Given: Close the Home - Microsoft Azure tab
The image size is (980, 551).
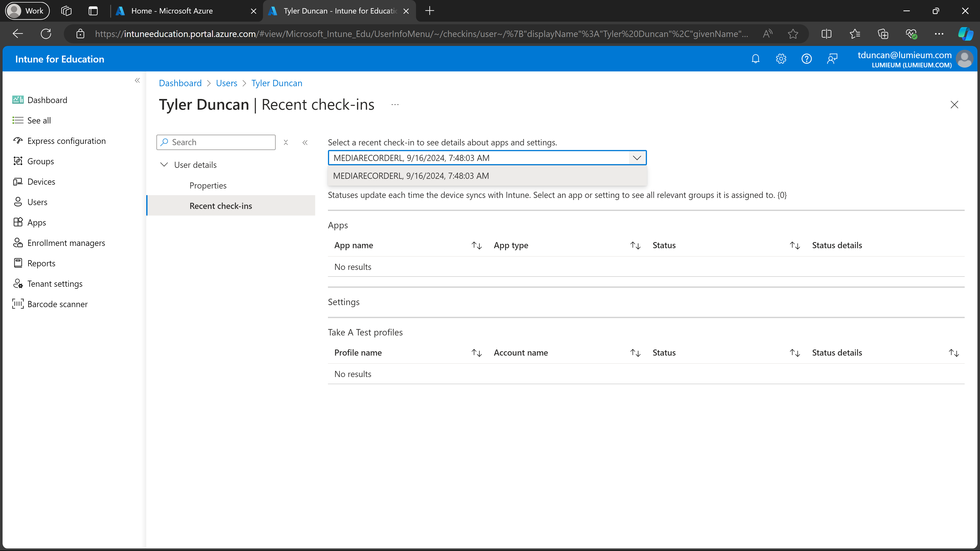Looking at the screenshot, I should (x=253, y=11).
